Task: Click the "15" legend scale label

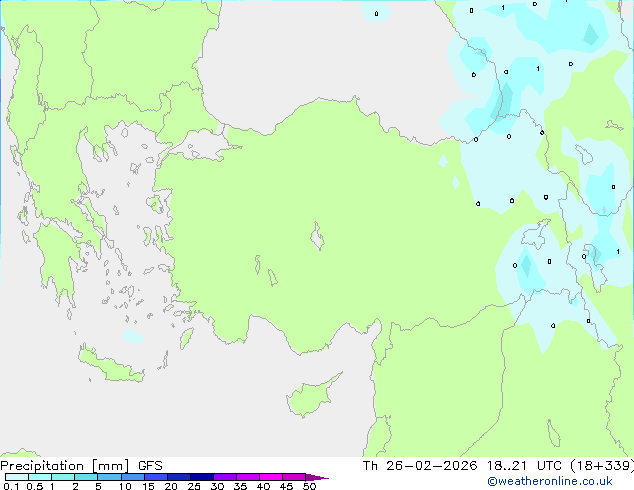Action: click(x=148, y=486)
